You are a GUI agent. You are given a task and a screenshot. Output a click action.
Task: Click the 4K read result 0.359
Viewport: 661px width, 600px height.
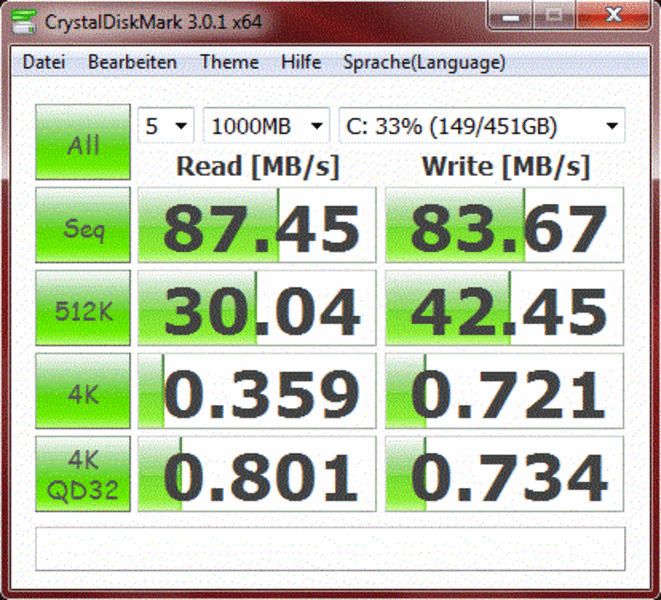coord(257,391)
